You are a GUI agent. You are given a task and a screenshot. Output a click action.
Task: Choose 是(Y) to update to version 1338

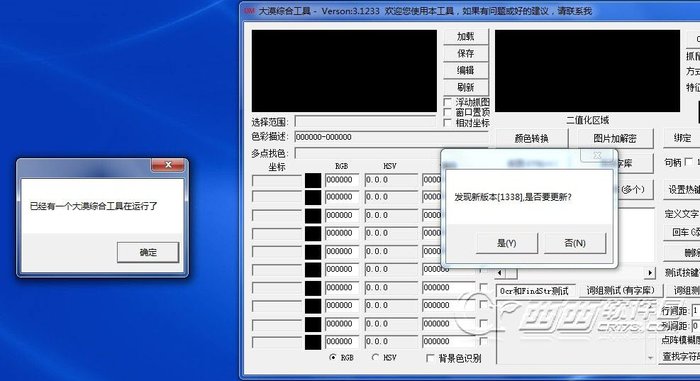point(507,243)
